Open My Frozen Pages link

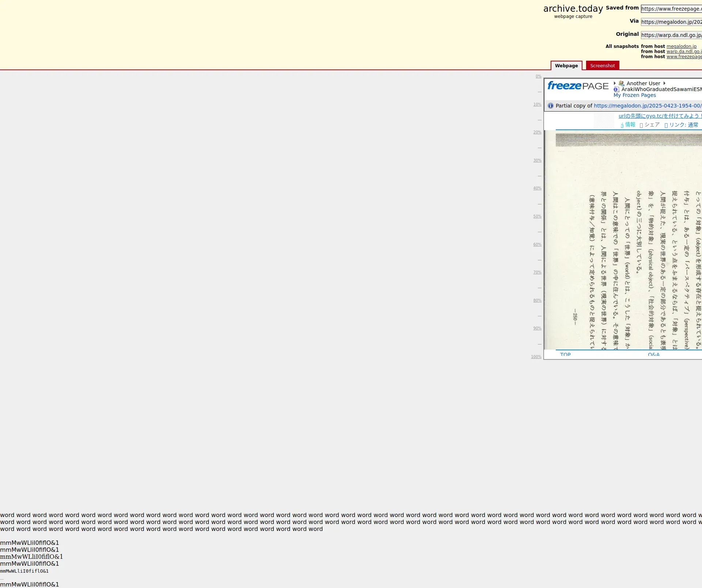pyautogui.click(x=635, y=95)
